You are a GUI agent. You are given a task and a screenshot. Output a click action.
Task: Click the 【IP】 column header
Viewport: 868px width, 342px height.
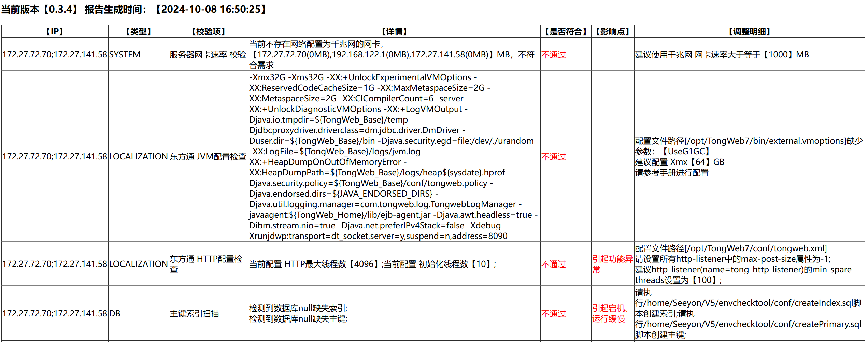coord(55,32)
